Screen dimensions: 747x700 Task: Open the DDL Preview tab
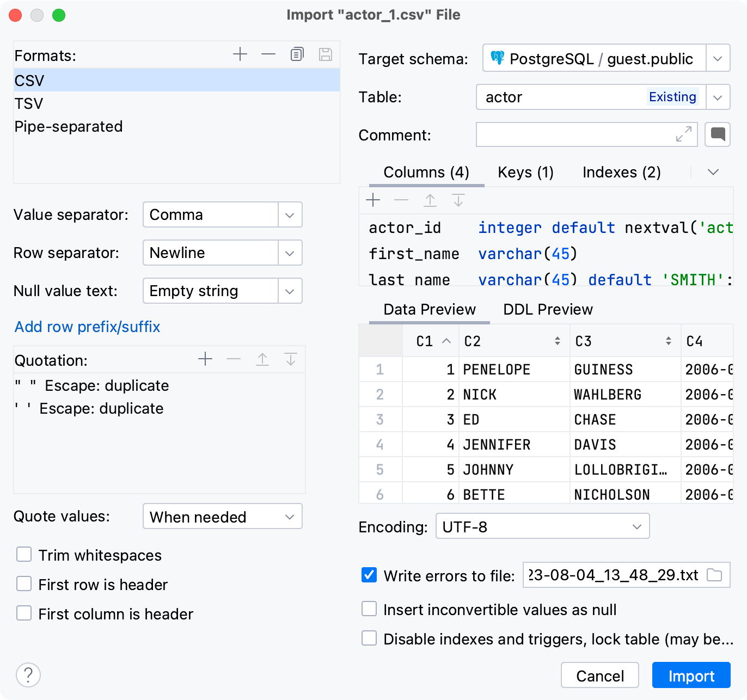tap(547, 309)
